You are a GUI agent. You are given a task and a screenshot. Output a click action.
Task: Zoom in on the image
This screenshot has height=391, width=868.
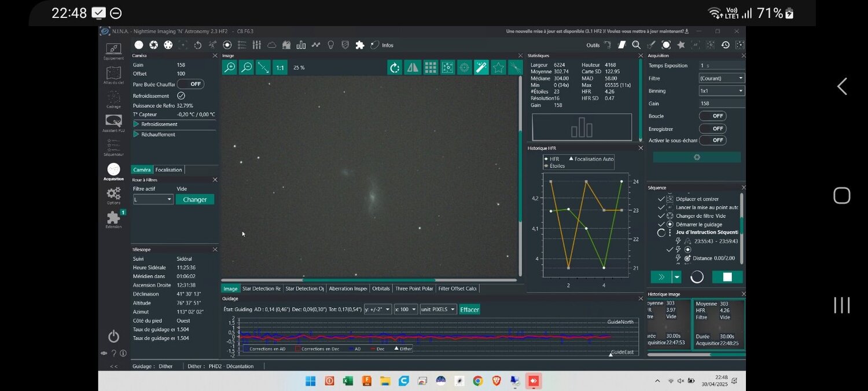(x=230, y=68)
